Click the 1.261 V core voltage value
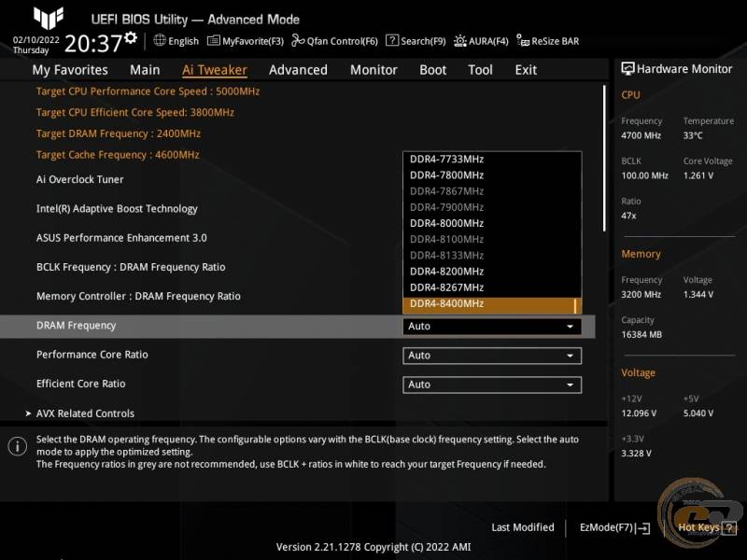 (x=698, y=175)
